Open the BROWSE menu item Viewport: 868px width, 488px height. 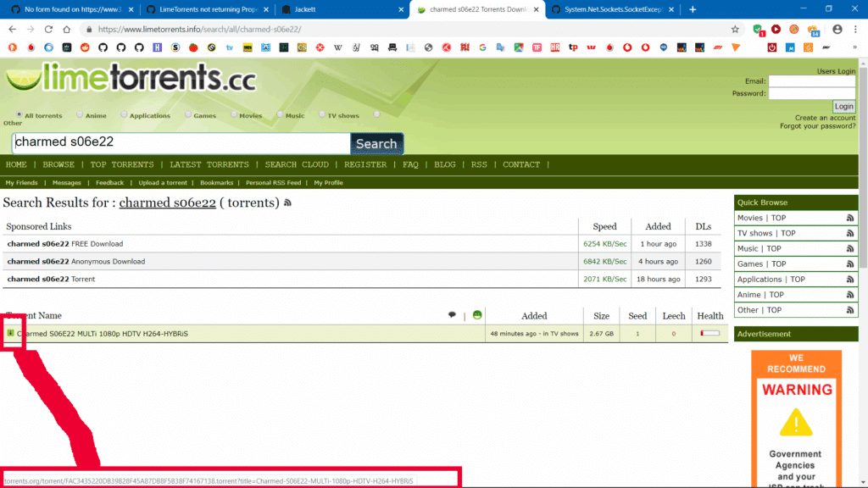tap(58, 165)
